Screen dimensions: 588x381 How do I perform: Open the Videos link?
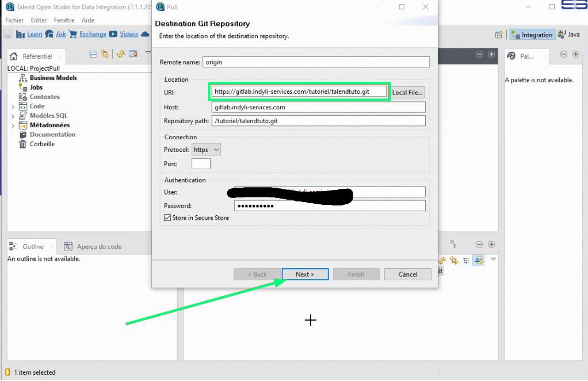129,34
